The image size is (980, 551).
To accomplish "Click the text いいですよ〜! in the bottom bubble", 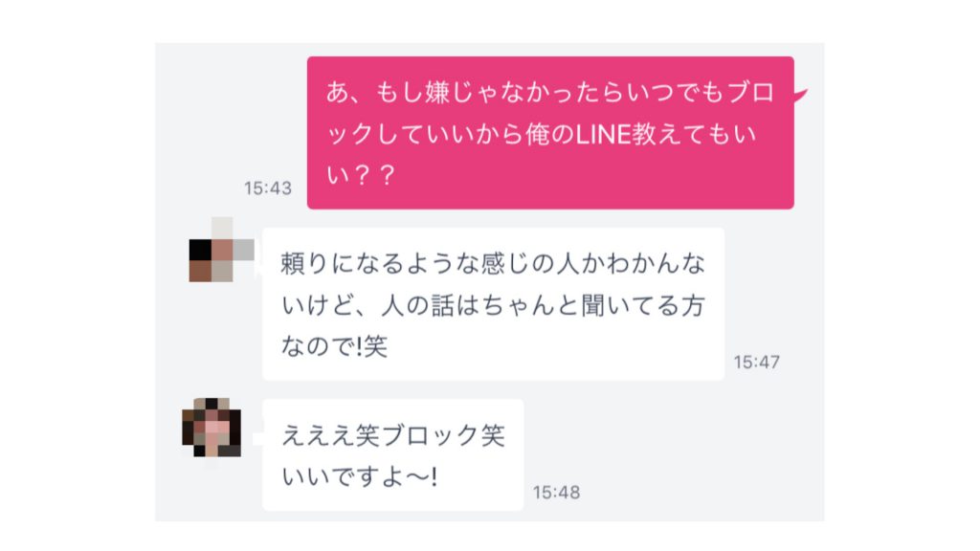I will (360, 476).
